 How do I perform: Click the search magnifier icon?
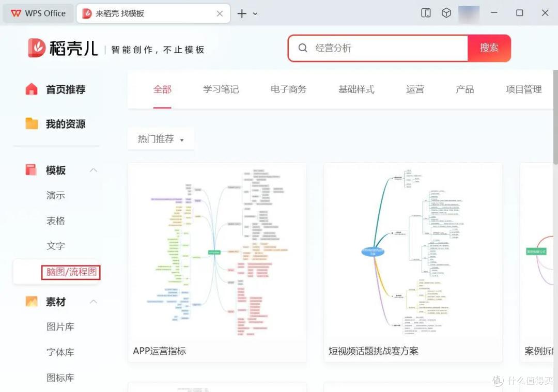pyautogui.click(x=302, y=48)
